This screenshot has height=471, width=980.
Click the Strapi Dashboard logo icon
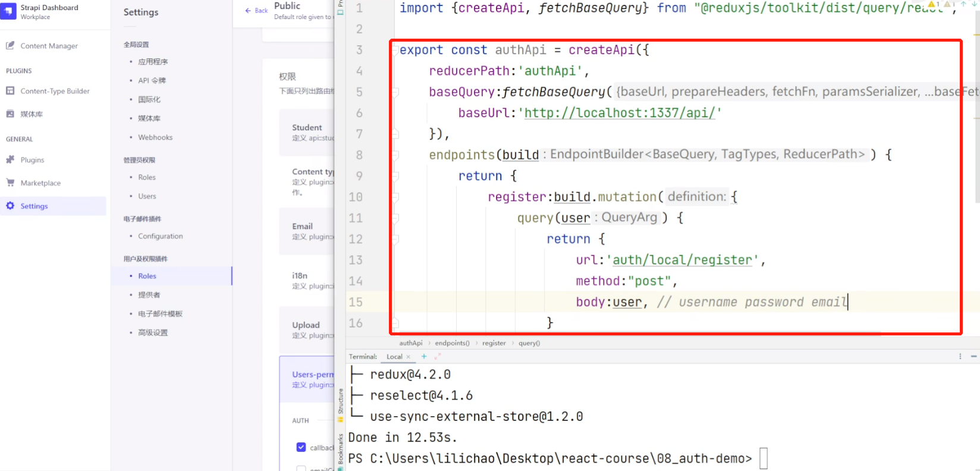coord(8,11)
